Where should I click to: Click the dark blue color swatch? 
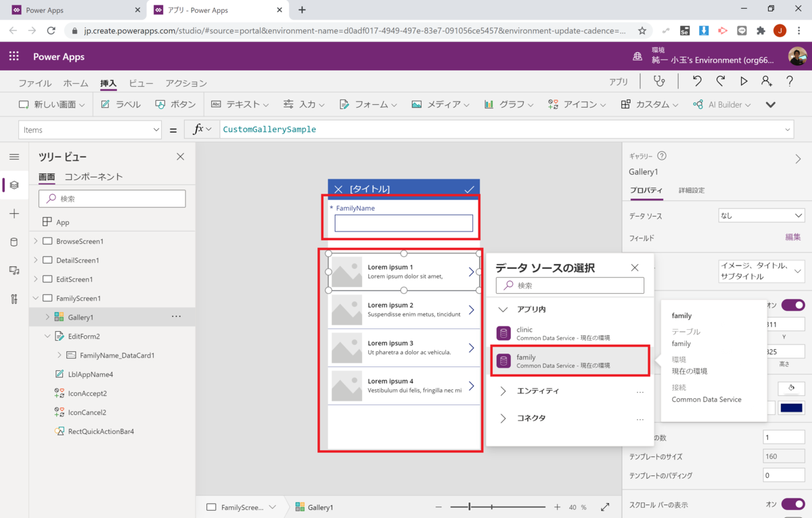click(791, 408)
